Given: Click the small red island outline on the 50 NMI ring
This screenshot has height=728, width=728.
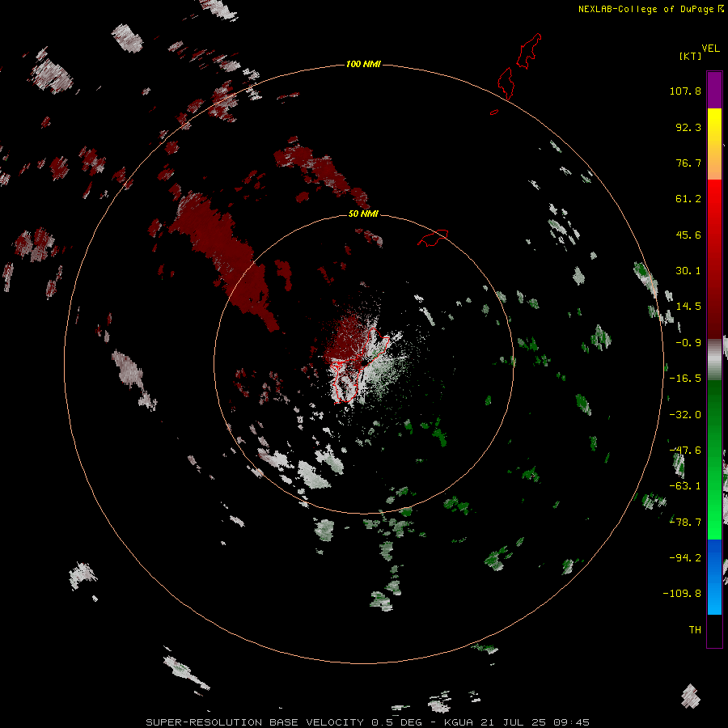Looking at the screenshot, I should 433,238.
